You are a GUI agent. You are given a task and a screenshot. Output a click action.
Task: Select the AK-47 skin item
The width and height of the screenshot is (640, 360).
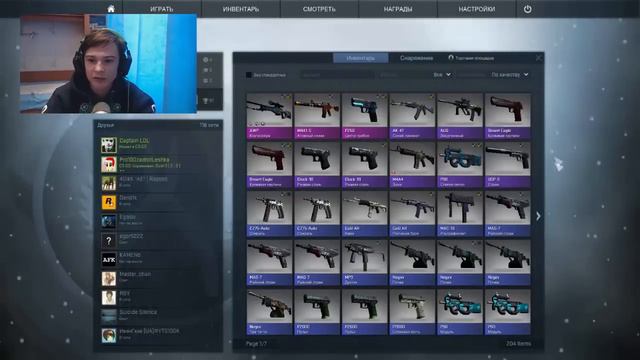point(412,116)
